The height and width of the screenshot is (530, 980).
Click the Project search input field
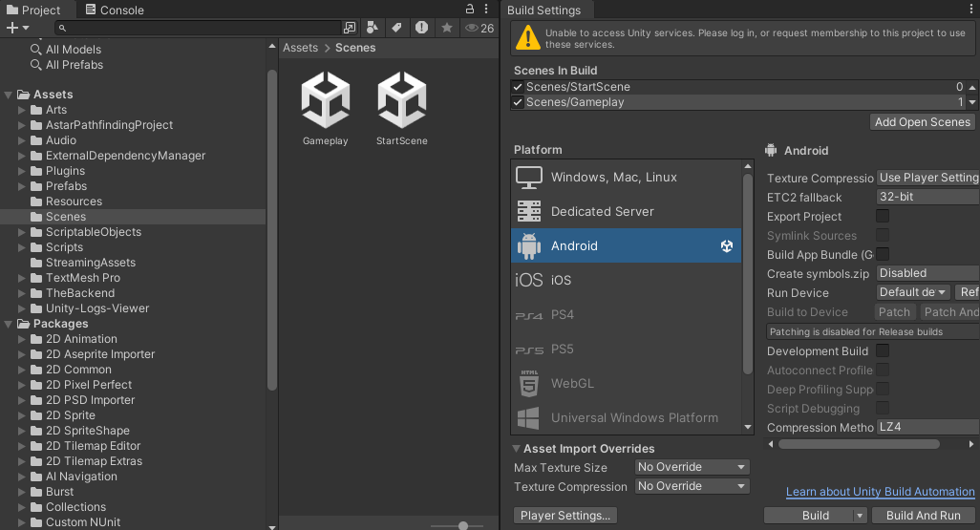pyautogui.click(x=198, y=28)
